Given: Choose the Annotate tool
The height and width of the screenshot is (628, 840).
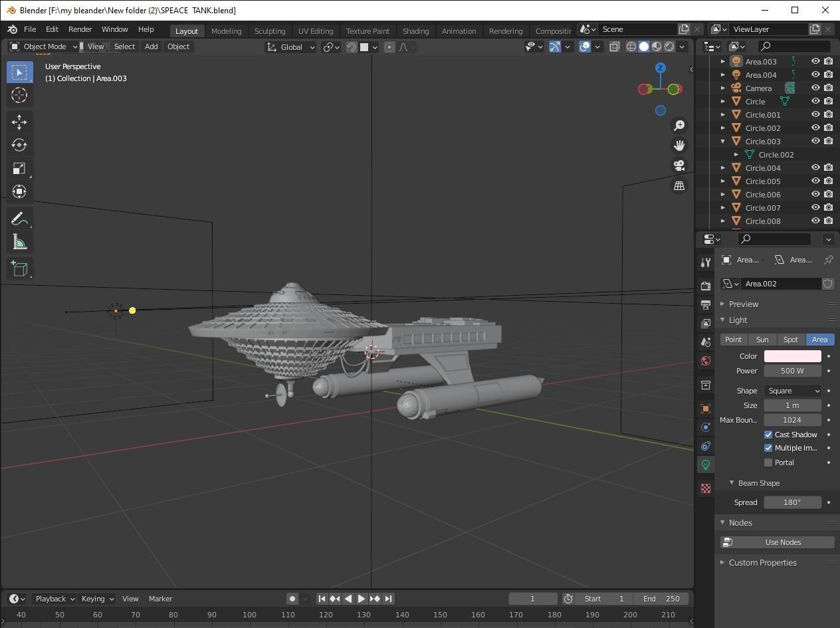Looking at the screenshot, I should tap(19, 219).
